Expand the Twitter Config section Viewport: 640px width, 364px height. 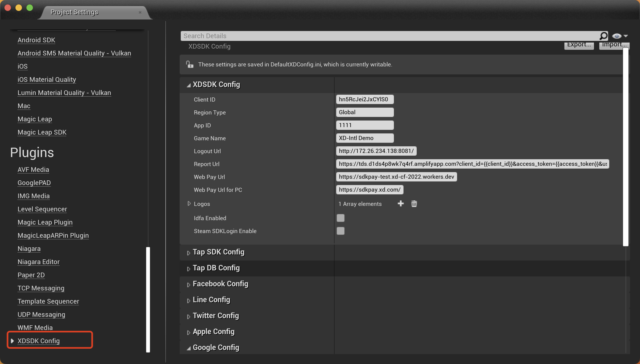click(x=188, y=317)
